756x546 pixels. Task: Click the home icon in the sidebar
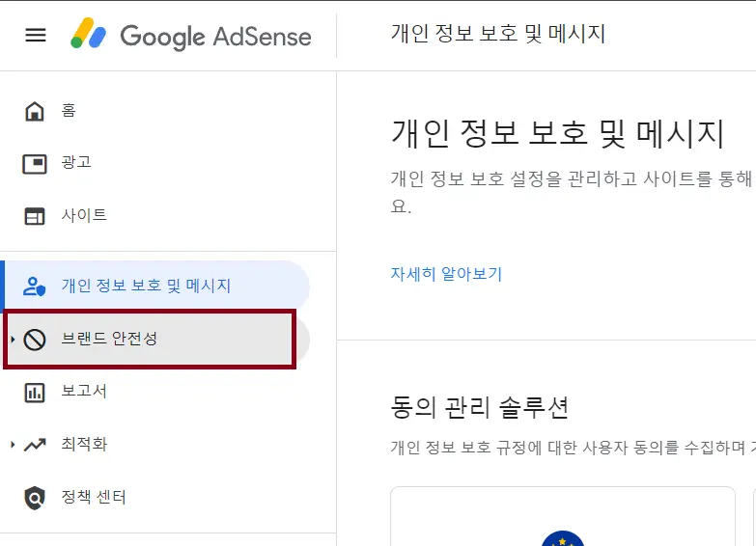click(35, 111)
